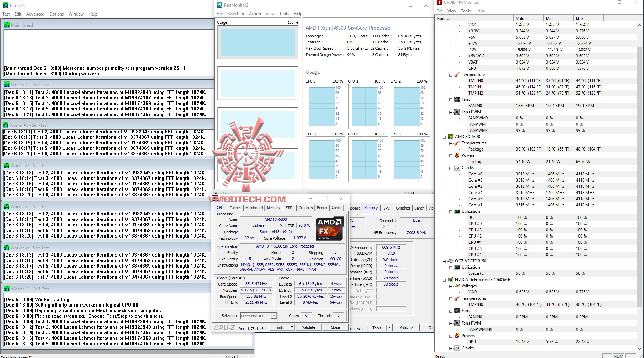Click the Worker #4 Self-Test window icon
The image size is (644, 358).
7,165
